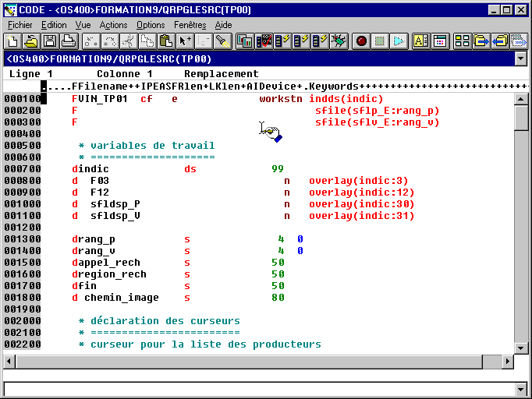This screenshot has width=532, height=399.
Task: Expand the bottom command line dropdown
Action: coord(521,389)
